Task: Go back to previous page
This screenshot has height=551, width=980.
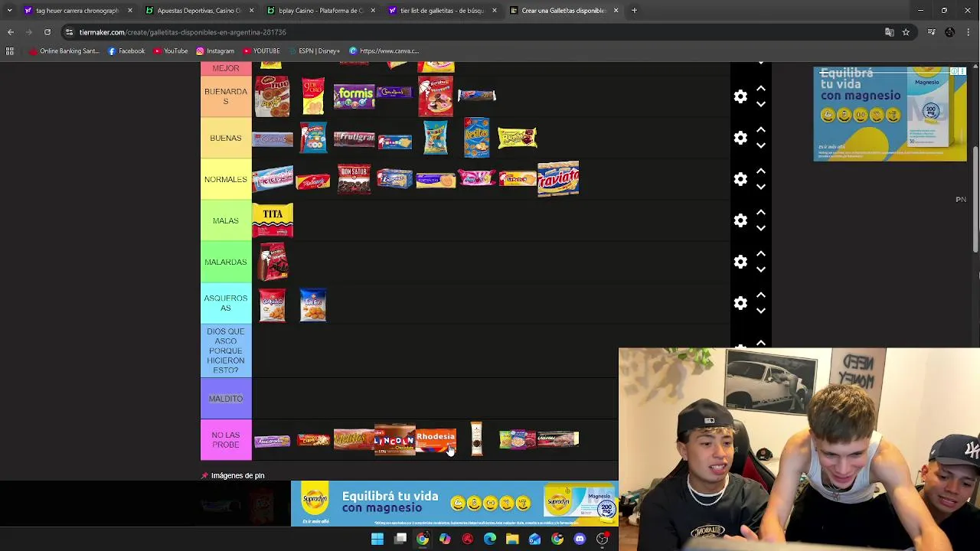Action: click(11, 32)
